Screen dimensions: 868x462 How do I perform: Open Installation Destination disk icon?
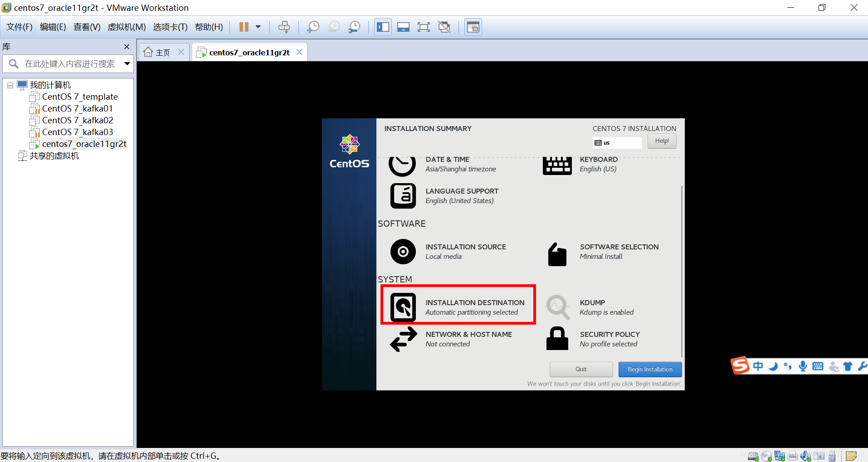coord(403,307)
